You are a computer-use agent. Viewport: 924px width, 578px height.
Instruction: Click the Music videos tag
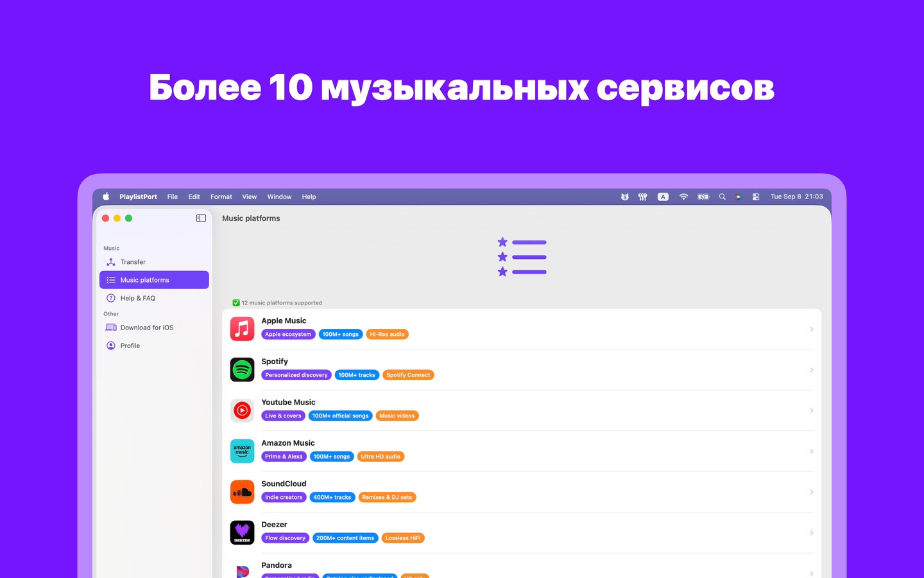[397, 416]
